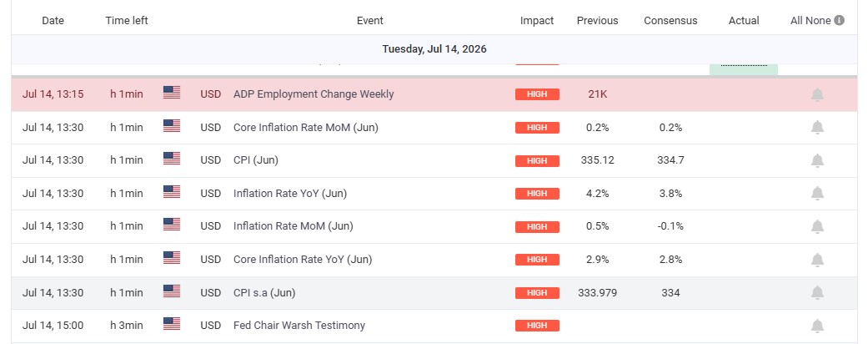Click the Date column header

tap(53, 21)
